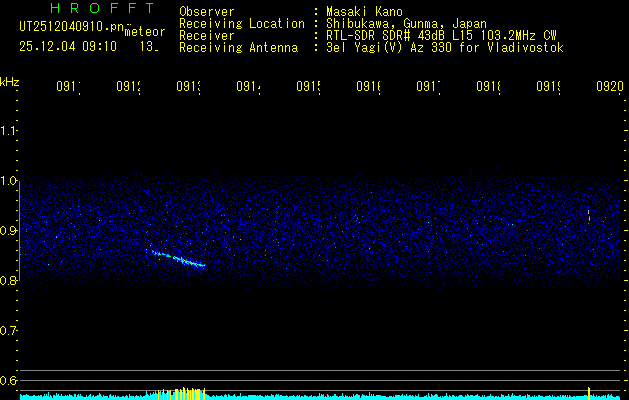The width and height of the screenshot is (629, 400).
Task: Select 'Shibukawa, Gunma, Japan' location text
Action: (x=406, y=24)
